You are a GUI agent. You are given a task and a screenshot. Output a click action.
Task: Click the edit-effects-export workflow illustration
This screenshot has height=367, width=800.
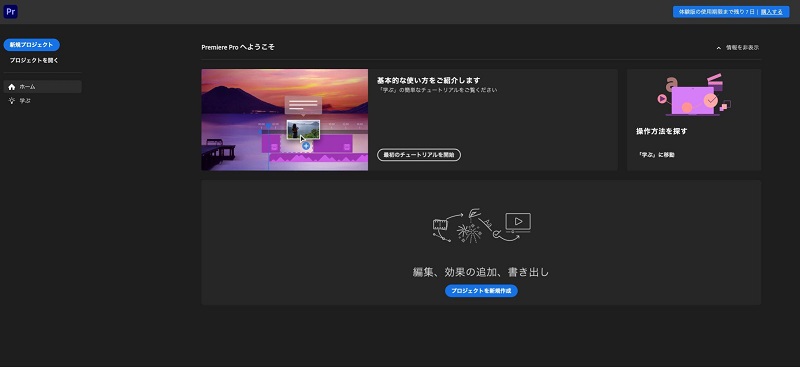(x=482, y=225)
